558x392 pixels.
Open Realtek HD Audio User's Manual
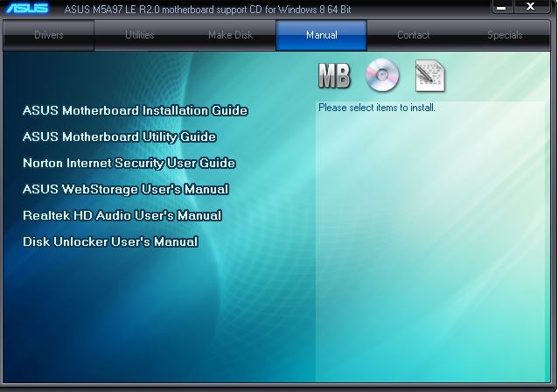[122, 215]
